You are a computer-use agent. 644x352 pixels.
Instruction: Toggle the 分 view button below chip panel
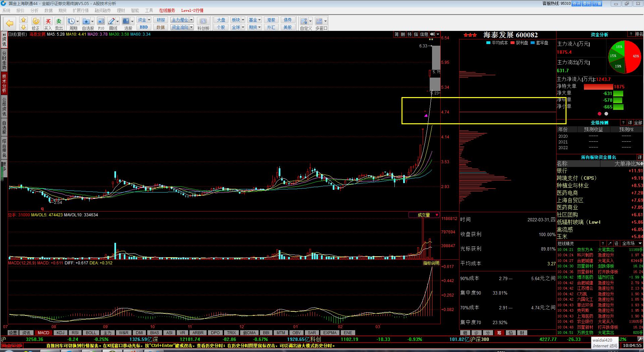pyautogui.click(x=488, y=333)
